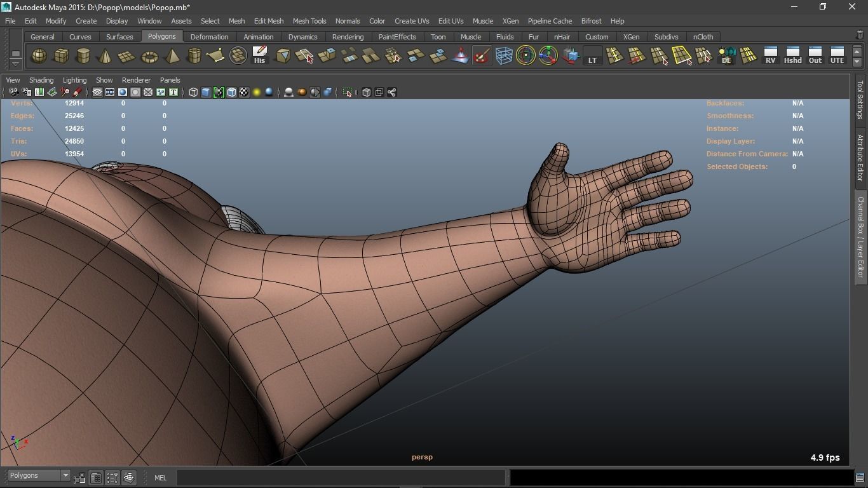868x488 pixels.
Task: Toggle smooth shade all display
Action: [206, 93]
